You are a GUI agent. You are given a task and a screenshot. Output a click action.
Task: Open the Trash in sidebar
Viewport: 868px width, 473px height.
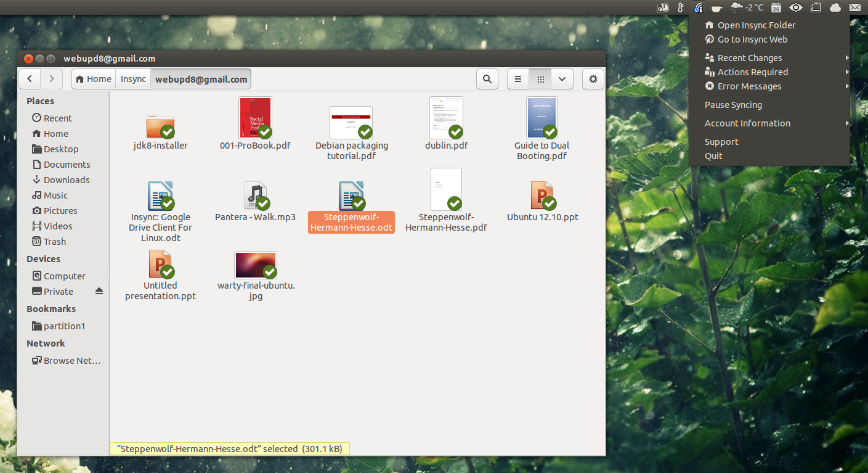click(x=54, y=242)
